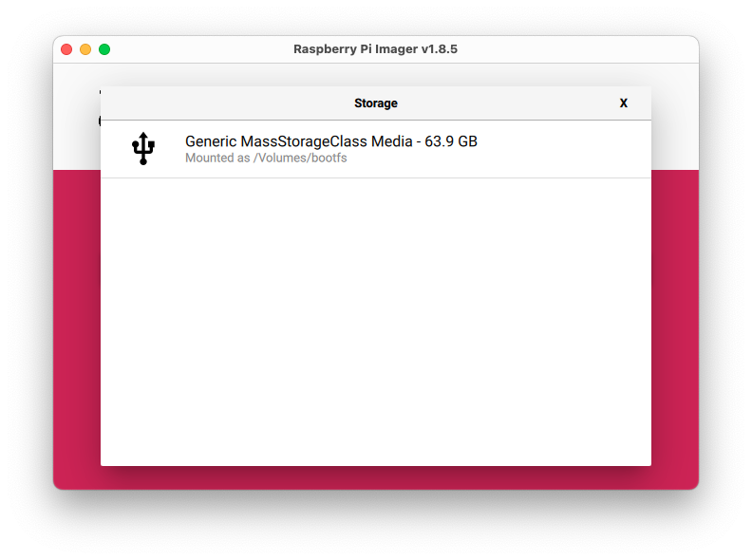Select Generic MassStorageClass Media drive
Image resolution: width=752 pixels, height=560 pixels.
[x=330, y=141]
